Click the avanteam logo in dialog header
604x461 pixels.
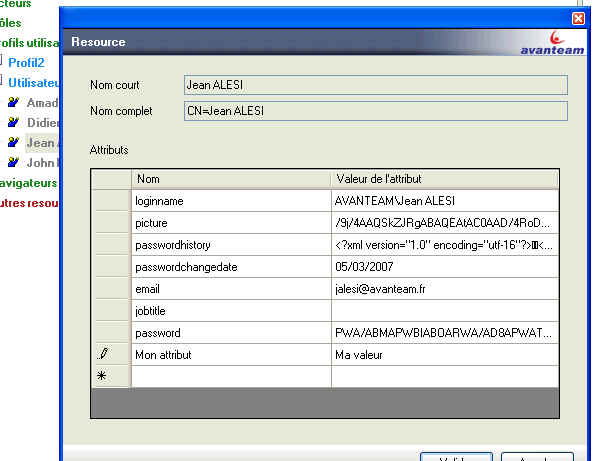tap(553, 46)
